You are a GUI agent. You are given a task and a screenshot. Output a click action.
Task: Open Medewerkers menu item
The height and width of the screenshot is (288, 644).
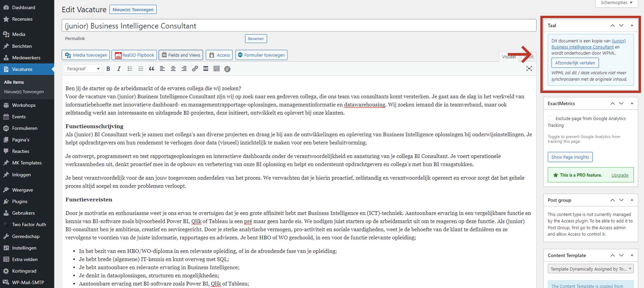pyautogui.click(x=27, y=58)
